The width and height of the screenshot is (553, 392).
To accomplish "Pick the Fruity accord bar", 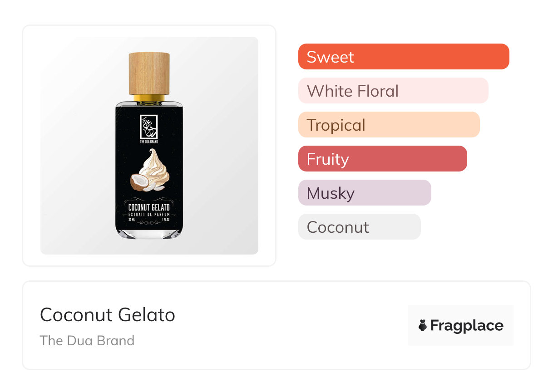I will pyautogui.click(x=382, y=159).
